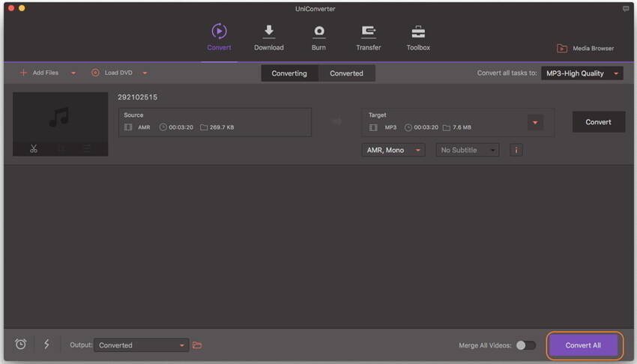Click the target file size folder icon
Image resolution: width=637 pixels, height=364 pixels.
coord(447,127)
